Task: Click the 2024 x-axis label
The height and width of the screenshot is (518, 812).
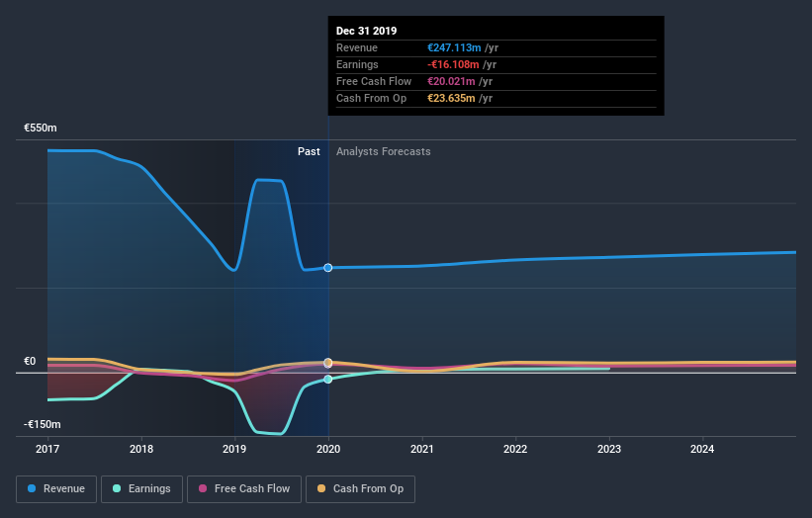Action: (702, 449)
